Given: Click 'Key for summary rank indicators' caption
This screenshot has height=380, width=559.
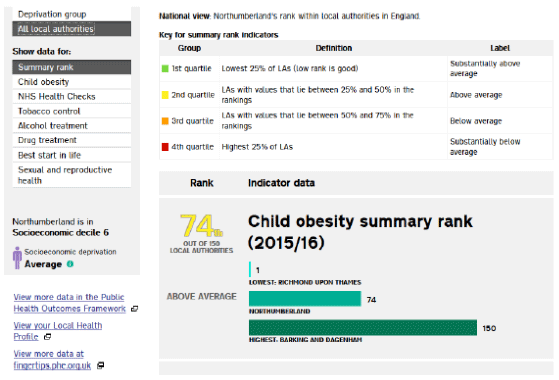Looking at the screenshot, I should pyautogui.click(x=219, y=35).
